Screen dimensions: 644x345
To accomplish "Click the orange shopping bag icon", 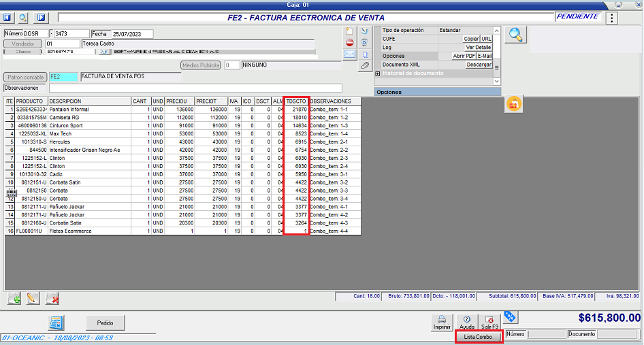I will pyautogui.click(x=513, y=104).
